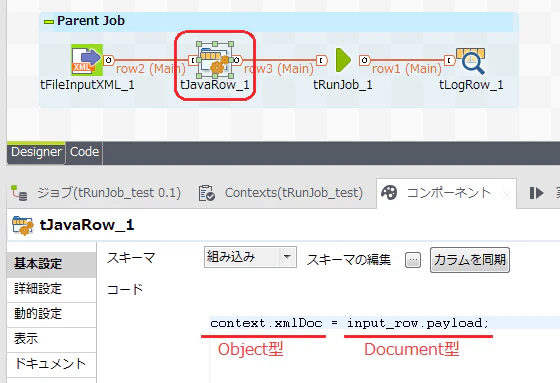
Task: Close the コンポーネント tab
Action: (506, 195)
